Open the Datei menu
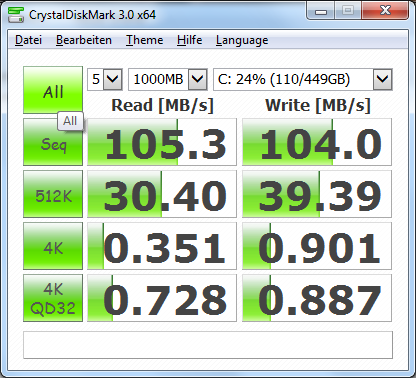The width and height of the screenshot is (416, 378). [x=28, y=40]
